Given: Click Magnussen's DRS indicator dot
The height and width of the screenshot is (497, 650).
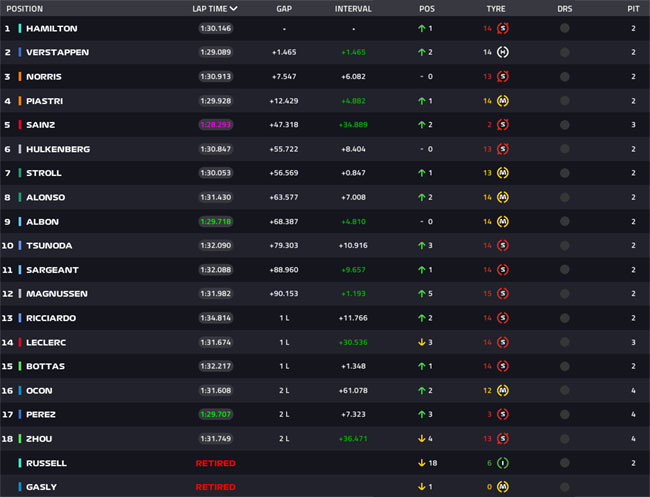Looking at the screenshot, I should [x=565, y=293].
